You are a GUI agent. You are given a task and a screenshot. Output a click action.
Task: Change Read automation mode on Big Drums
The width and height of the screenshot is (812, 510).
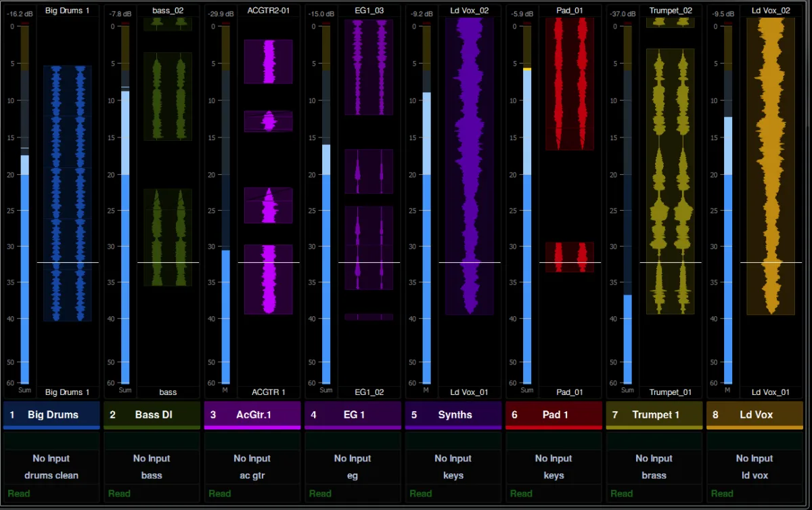click(19, 493)
